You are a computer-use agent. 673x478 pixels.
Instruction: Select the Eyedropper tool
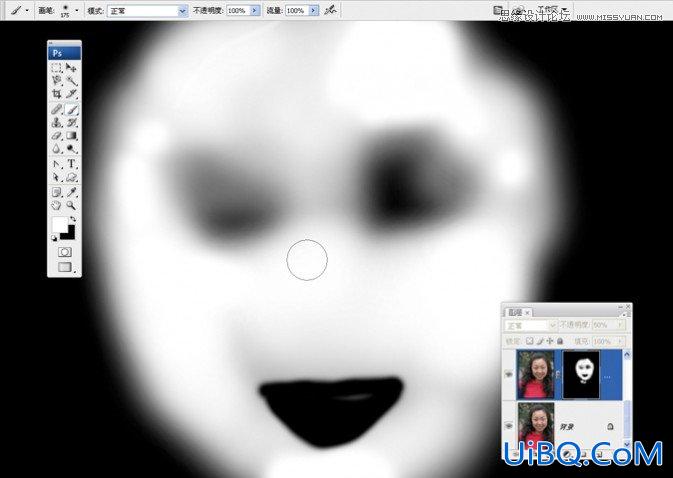pos(71,192)
